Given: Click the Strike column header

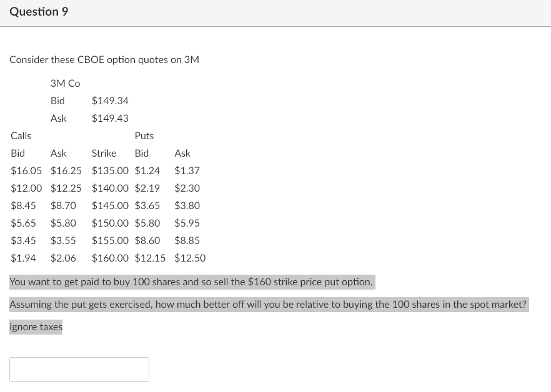Looking at the screenshot, I should (x=104, y=153).
